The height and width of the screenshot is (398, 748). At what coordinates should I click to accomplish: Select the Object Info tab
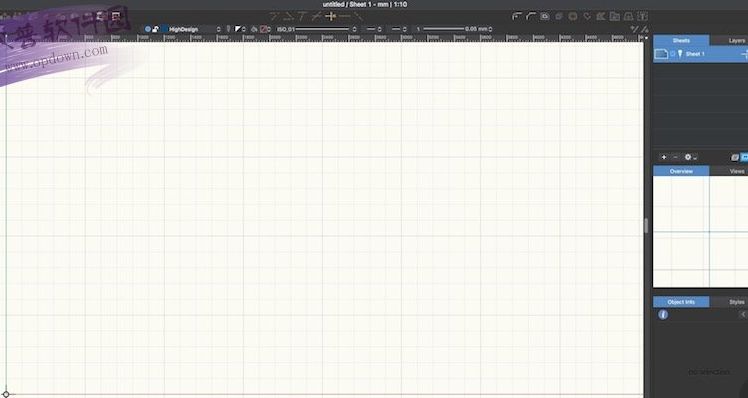click(681, 302)
